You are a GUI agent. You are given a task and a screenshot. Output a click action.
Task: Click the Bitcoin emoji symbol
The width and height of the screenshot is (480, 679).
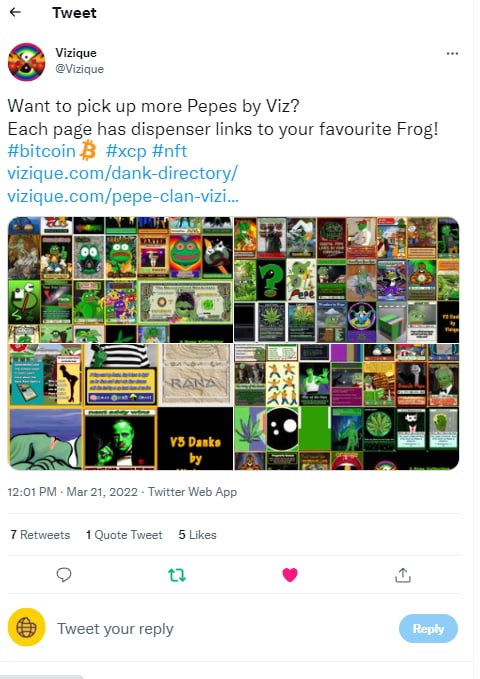pos(88,151)
